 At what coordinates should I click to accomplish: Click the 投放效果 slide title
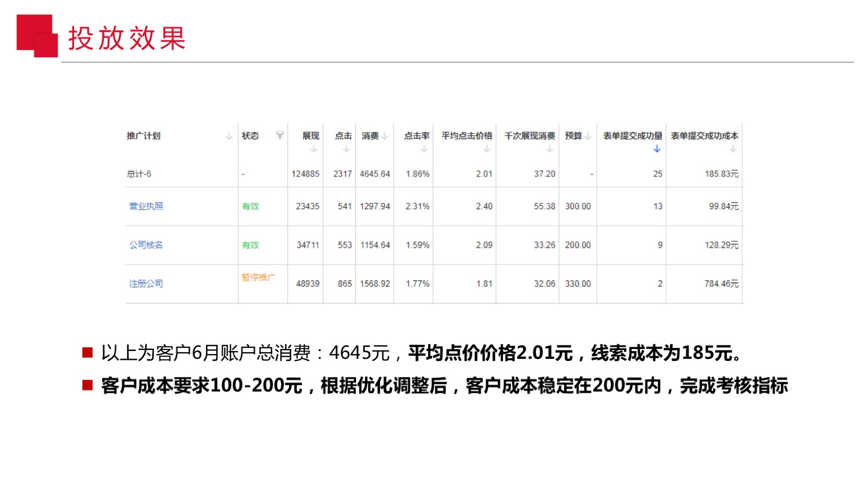127,39
